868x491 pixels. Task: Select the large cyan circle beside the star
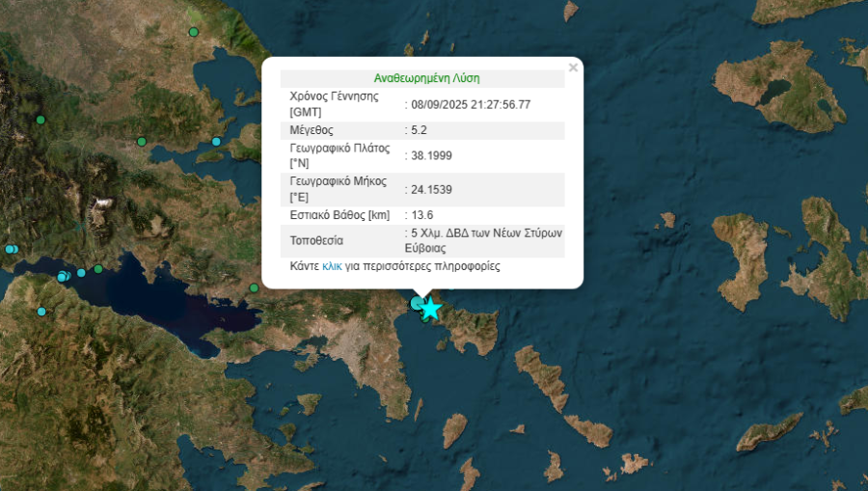click(x=417, y=303)
